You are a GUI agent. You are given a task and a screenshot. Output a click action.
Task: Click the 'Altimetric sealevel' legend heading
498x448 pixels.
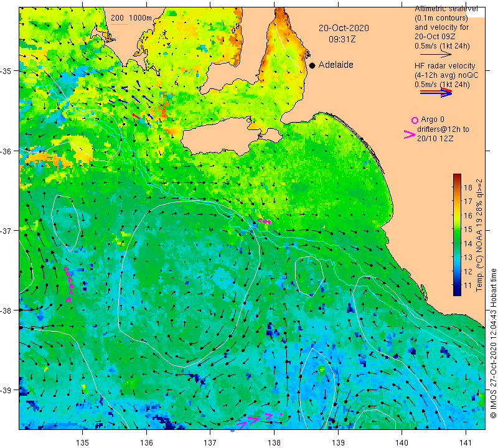(446, 9)
